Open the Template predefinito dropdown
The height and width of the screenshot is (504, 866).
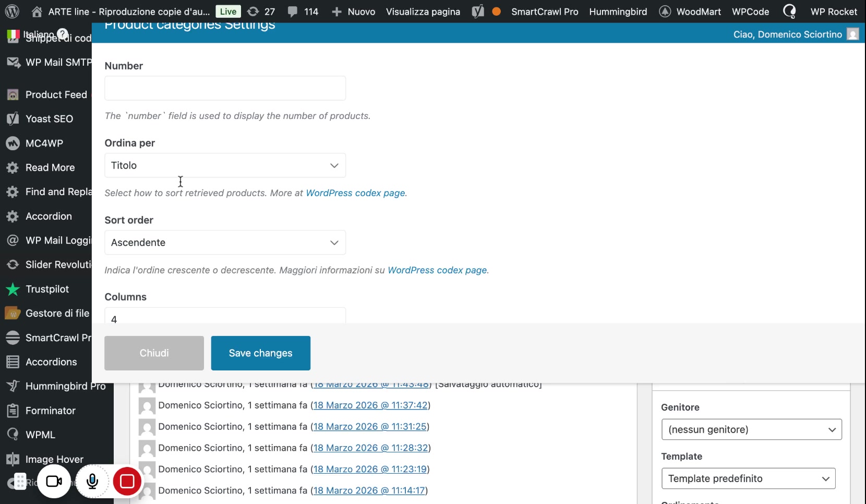pos(748,478)
